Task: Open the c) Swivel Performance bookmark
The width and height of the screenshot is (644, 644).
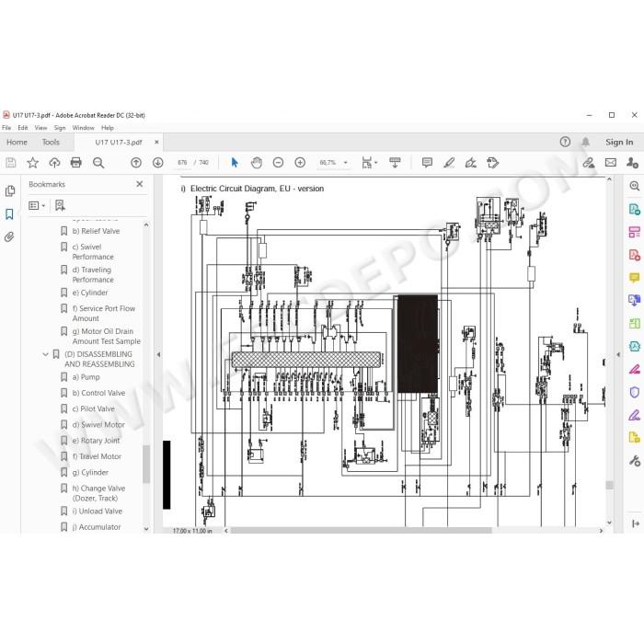Action: pos(93,252)
